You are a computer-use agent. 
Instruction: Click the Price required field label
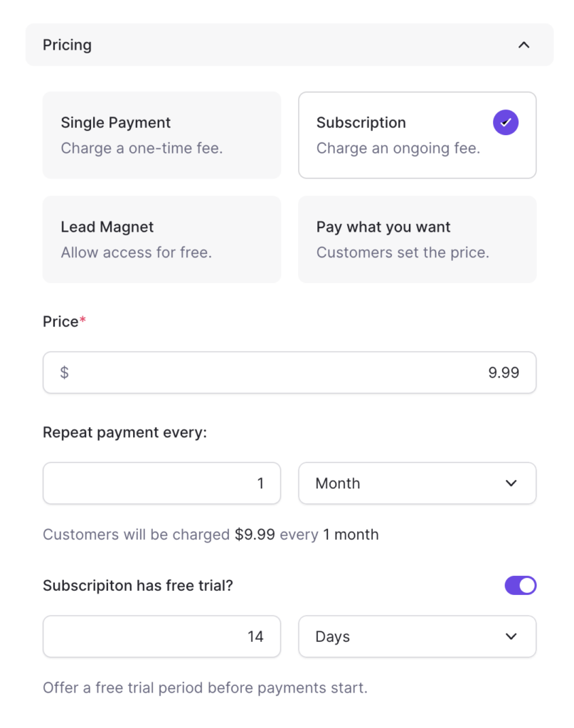point(59,321)
